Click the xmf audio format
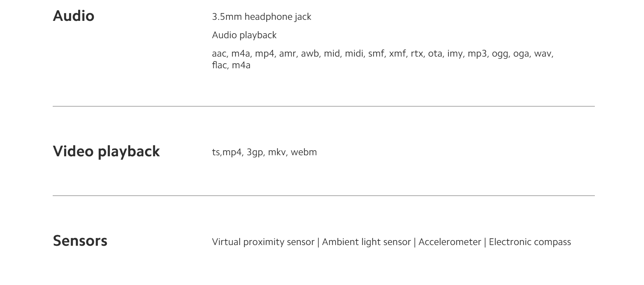Screen dimensions: 644x285 397,54
